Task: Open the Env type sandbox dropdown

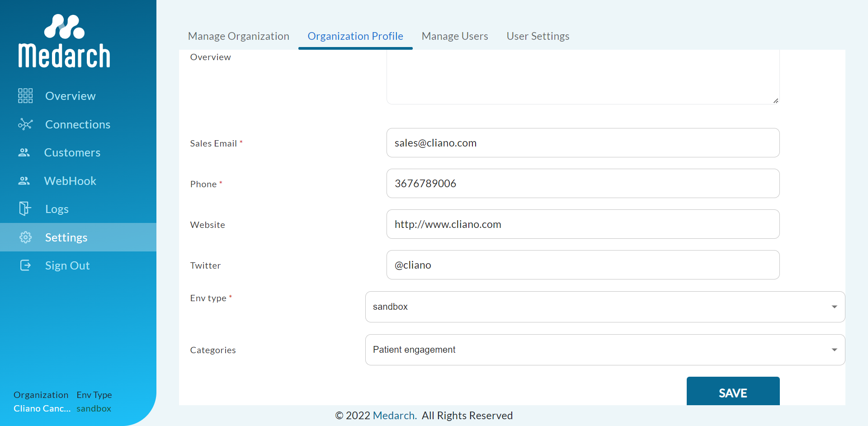Action: tap(605, 307)
